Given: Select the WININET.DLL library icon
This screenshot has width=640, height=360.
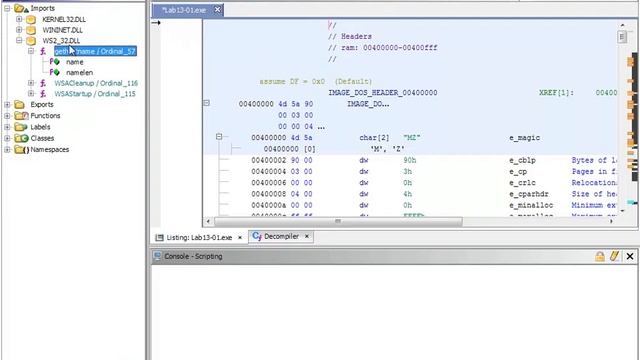Looking at the screenshot, I should click(31, 30).
